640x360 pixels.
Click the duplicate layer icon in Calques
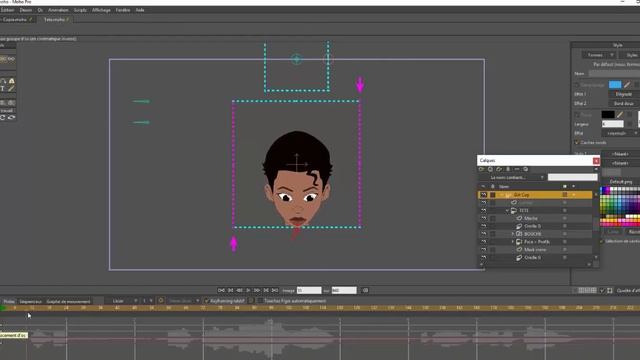click(490, 169)
